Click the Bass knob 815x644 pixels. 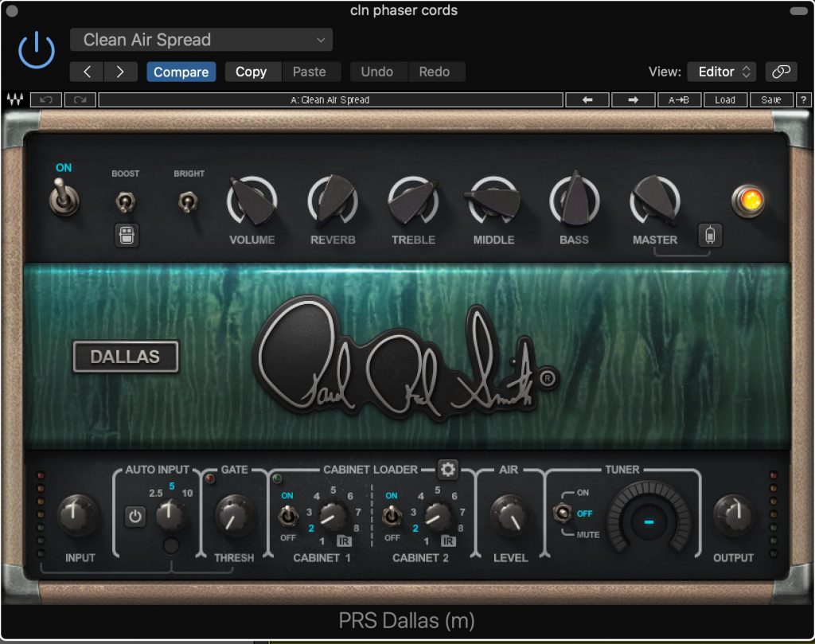pyautogui.click(x=575, y=200)
